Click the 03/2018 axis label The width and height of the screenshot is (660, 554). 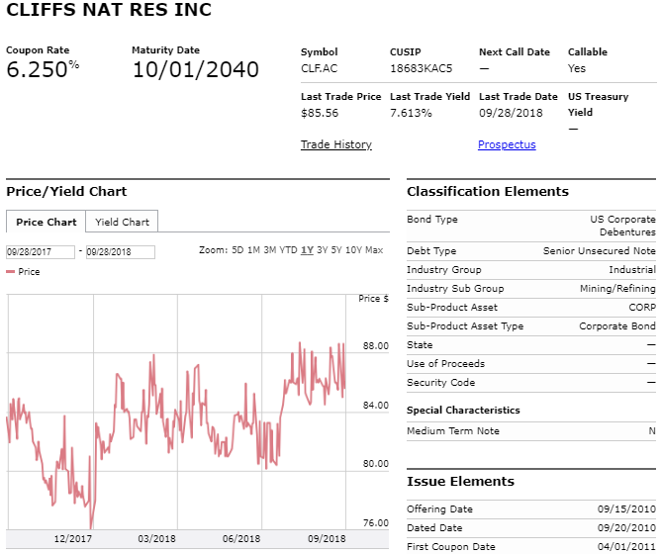coord(157,538)
